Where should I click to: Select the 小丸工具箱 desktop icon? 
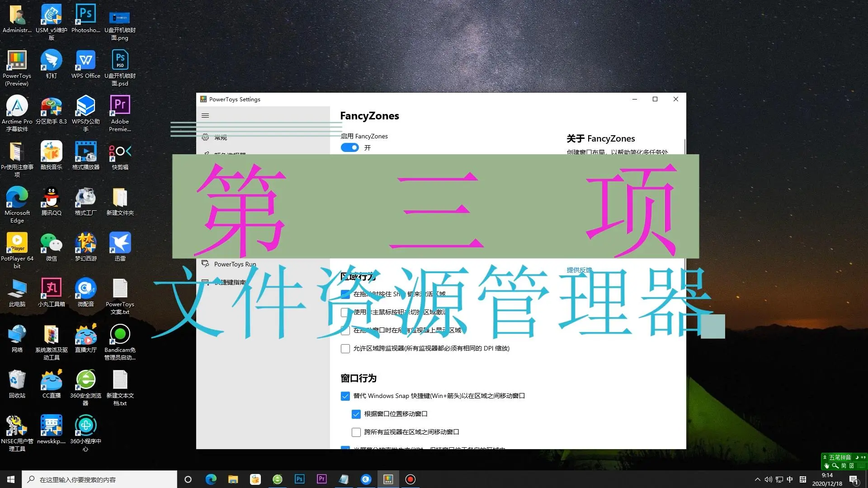pyautogui.click(x=52, y=293)
